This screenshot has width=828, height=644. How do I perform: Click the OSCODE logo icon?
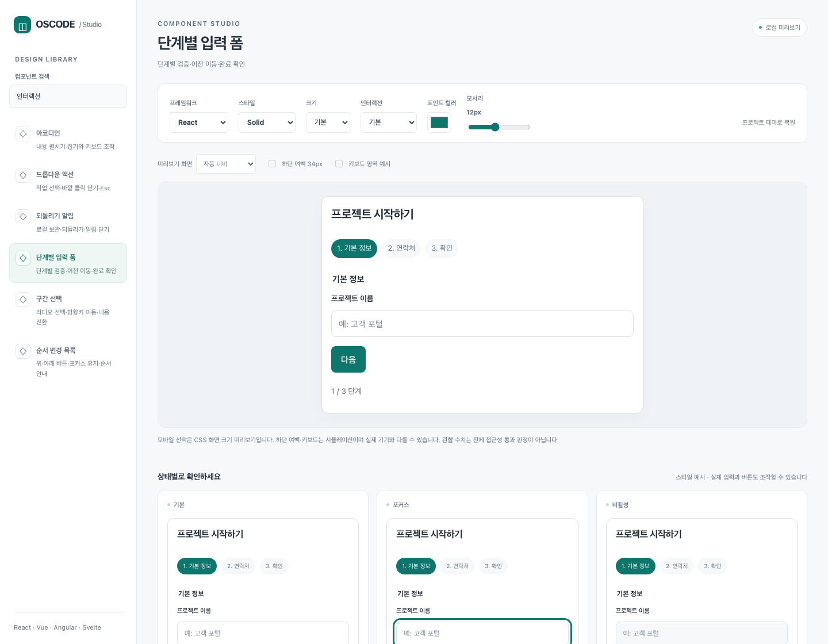pos(22,25)
